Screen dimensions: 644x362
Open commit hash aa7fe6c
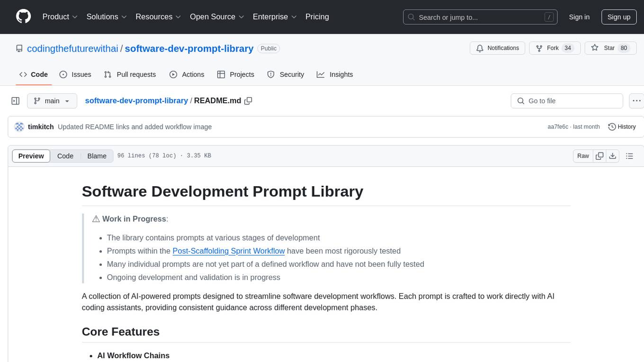[557, 127]
